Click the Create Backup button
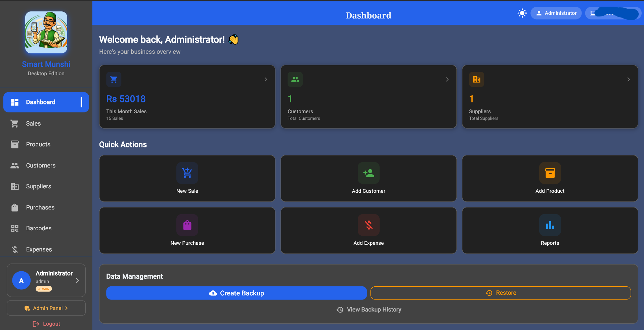 pos(237,293)
